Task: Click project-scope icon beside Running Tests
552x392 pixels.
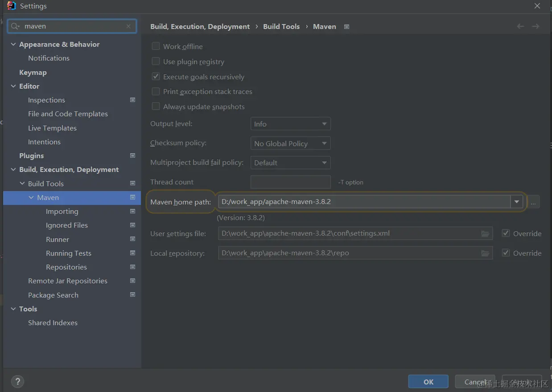Action: (x=132, y=253)
